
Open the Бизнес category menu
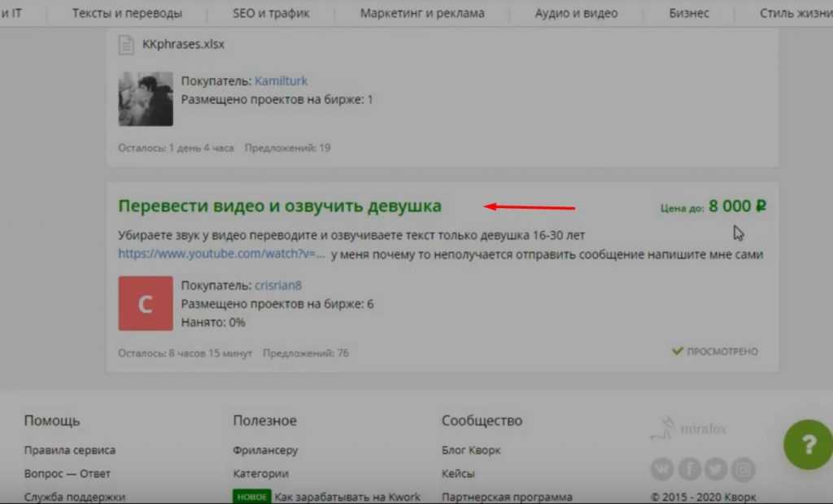(688, 13)
